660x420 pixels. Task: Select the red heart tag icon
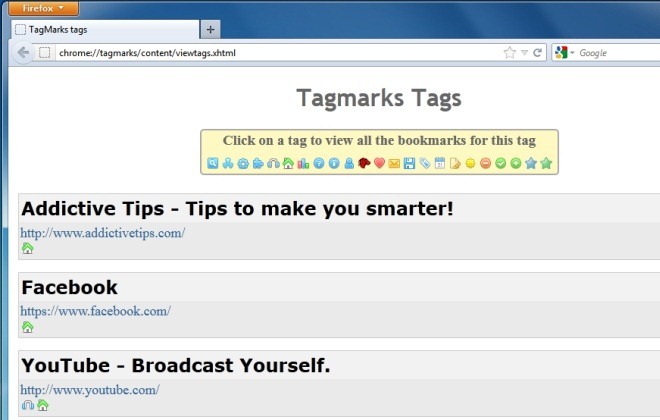coord(379,163)
